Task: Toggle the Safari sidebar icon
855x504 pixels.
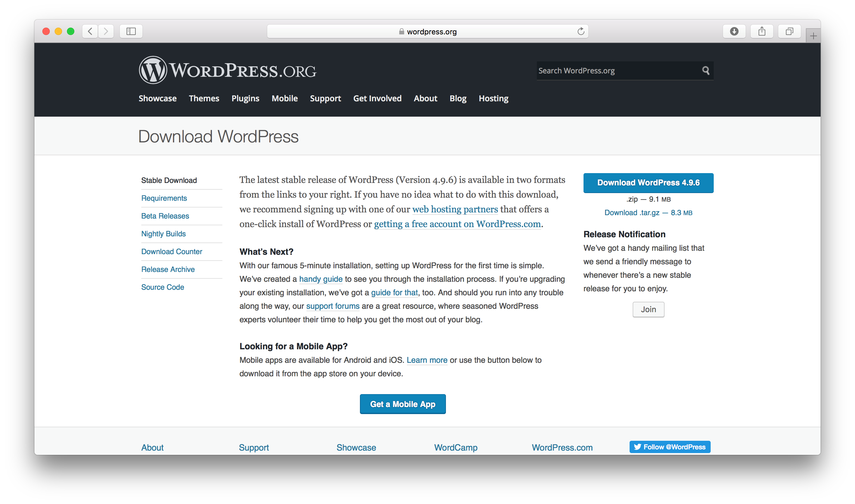Action: [x=131, y=32]
